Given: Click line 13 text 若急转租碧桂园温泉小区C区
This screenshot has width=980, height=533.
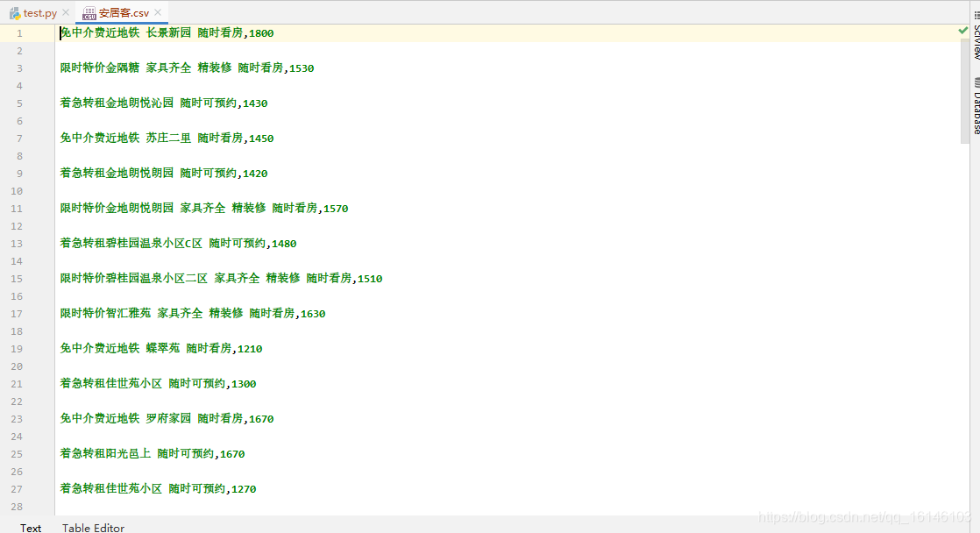Looking at the screenshot, I should pos(131,243).
